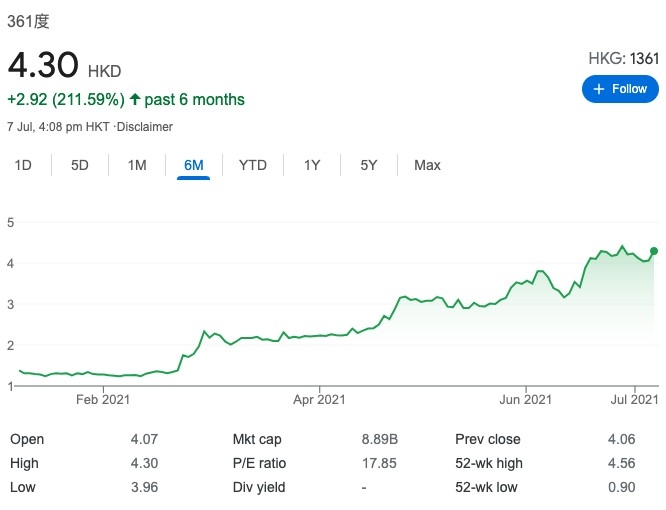Click the Apr 2021 label on chart axis
666x510 pixels.
click(x=319, y=400)
